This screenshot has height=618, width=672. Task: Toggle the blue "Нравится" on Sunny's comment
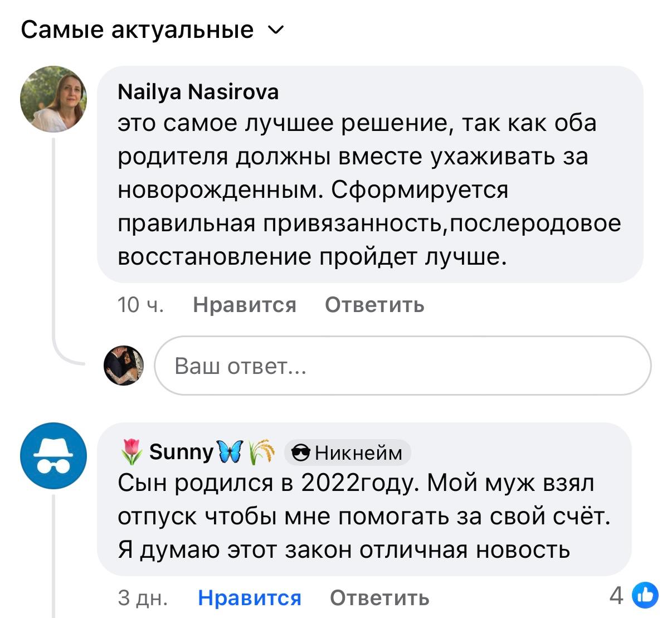250,597
